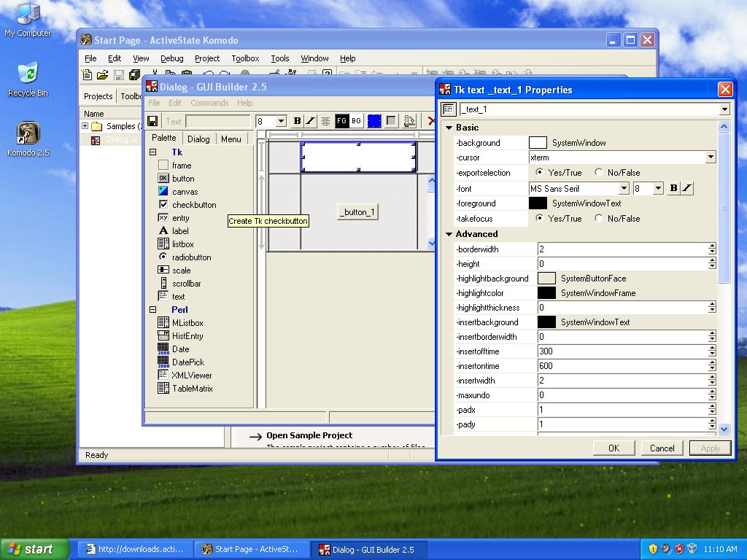747x560 pixels.
Task: Click the Windows Start button
Action: [x=35, y=549]
